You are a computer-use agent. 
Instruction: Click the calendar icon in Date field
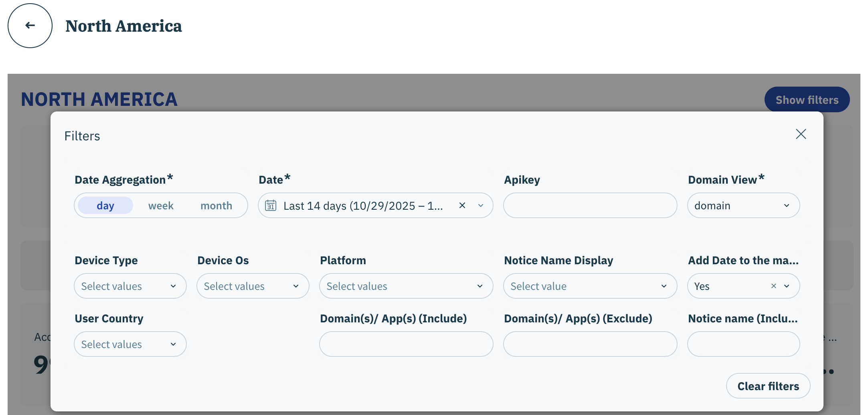[x=271, y=206]
